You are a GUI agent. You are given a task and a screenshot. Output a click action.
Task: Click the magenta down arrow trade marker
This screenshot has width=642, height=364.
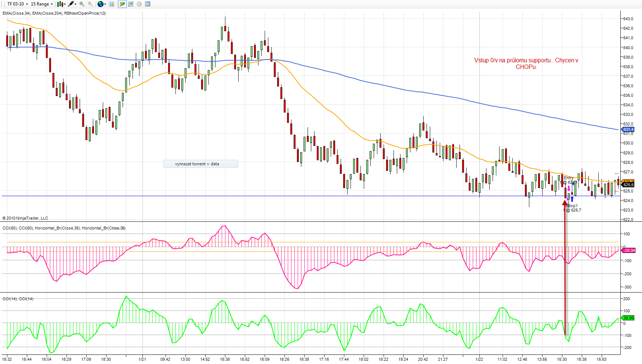pos(569,188)
